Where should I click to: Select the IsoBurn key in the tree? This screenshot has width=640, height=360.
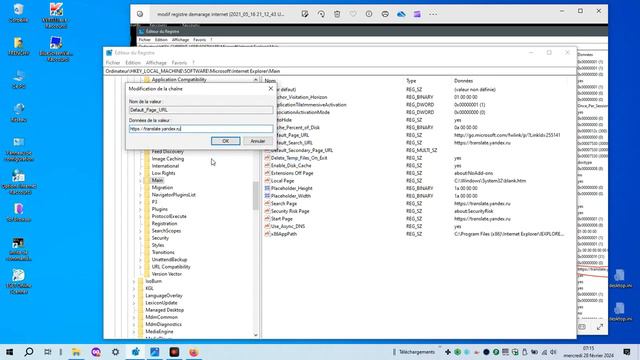click(153, 281)
